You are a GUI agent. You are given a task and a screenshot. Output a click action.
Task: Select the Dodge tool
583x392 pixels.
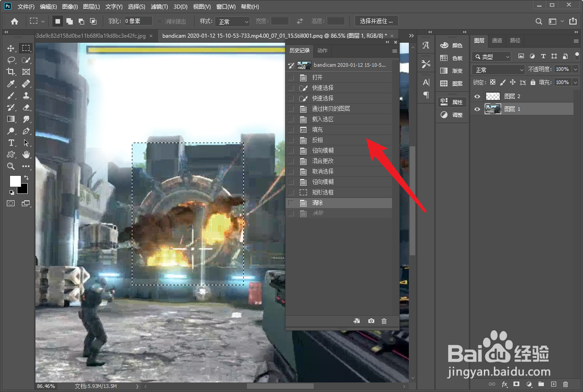11,131
